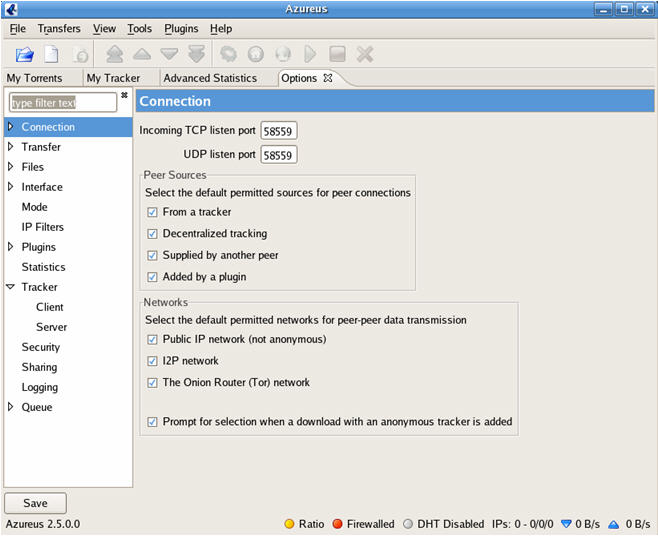The image size is (658, 536).
Task: Expand the Queue options arrow
Action: (11, 407)
